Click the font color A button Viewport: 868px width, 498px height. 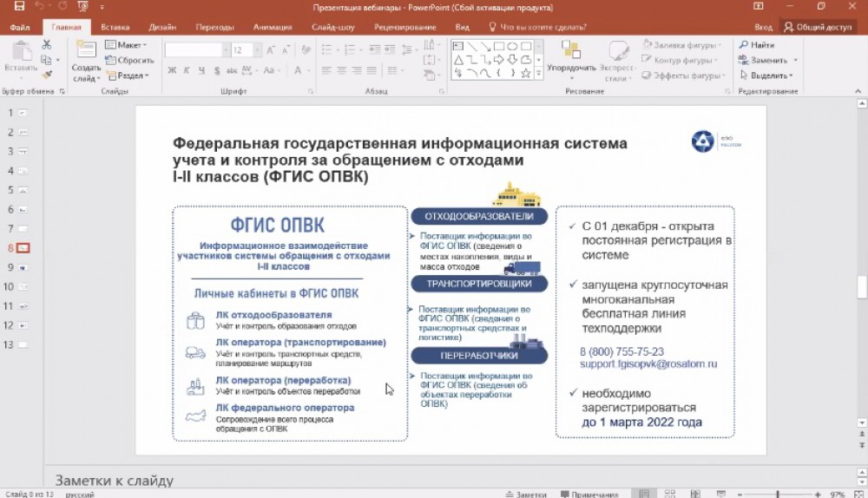298,70
